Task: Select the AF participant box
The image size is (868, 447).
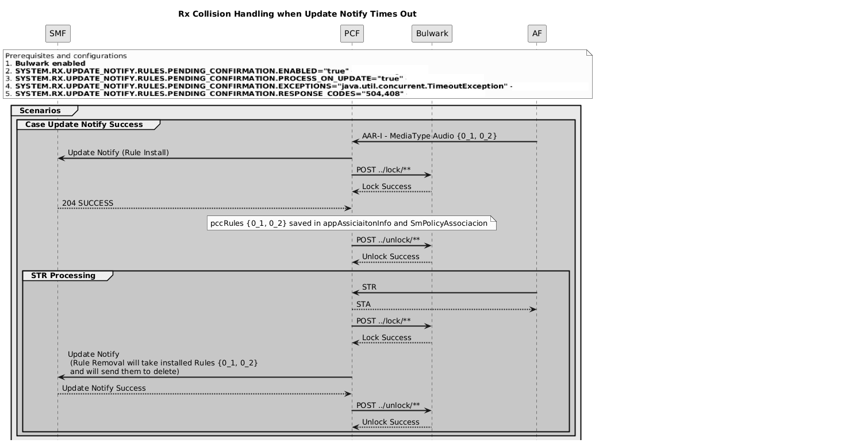Action: 537,33
